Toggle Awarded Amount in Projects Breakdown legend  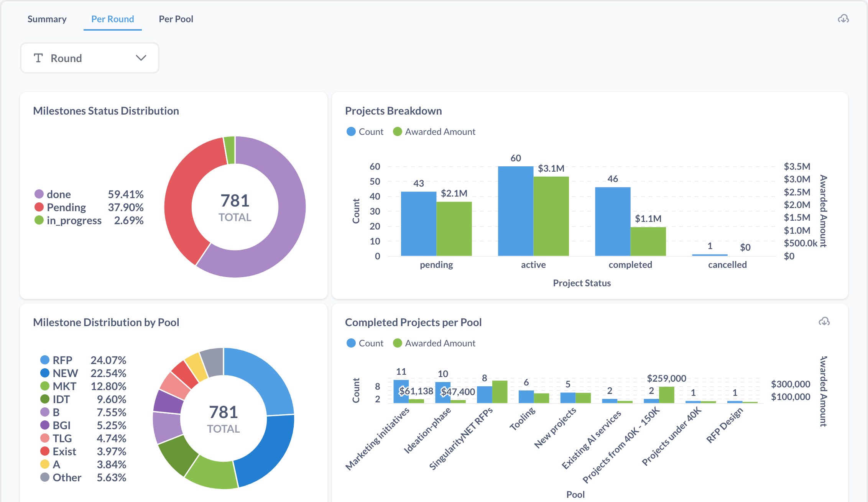434,131
